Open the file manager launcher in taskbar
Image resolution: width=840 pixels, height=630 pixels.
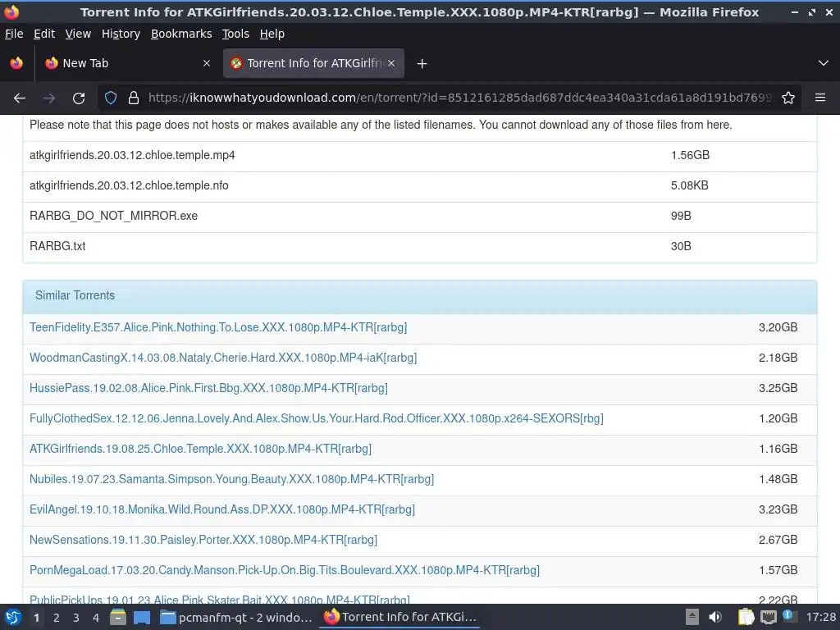tap(118, 618)
